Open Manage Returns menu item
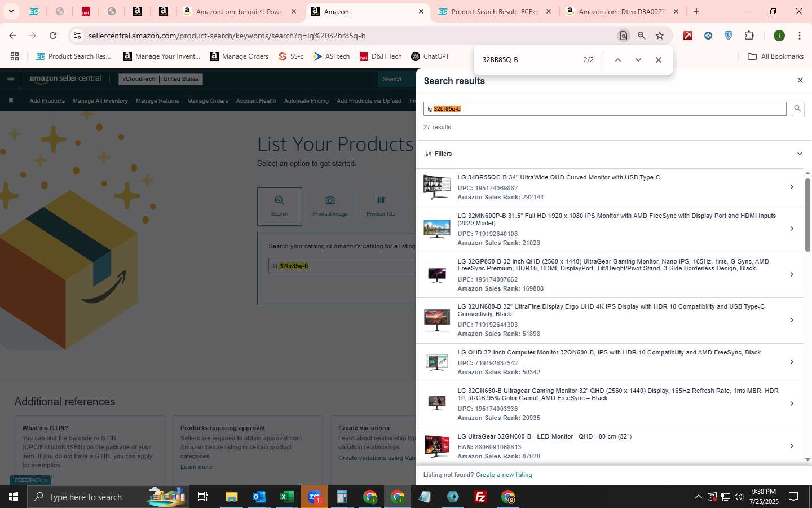 pos(157,101)
